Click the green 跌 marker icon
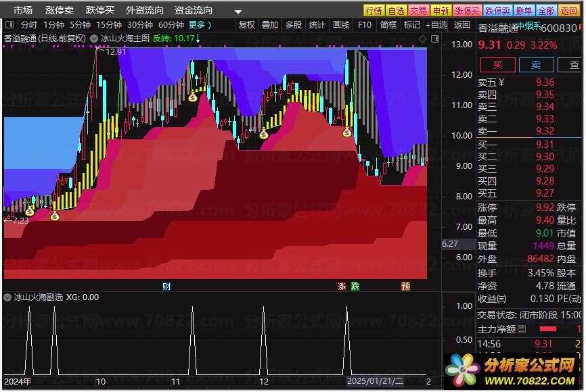586x392 pixels. click(355, 287)
